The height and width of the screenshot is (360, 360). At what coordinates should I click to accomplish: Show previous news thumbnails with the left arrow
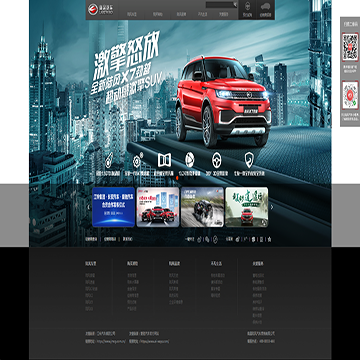(89, 207)
